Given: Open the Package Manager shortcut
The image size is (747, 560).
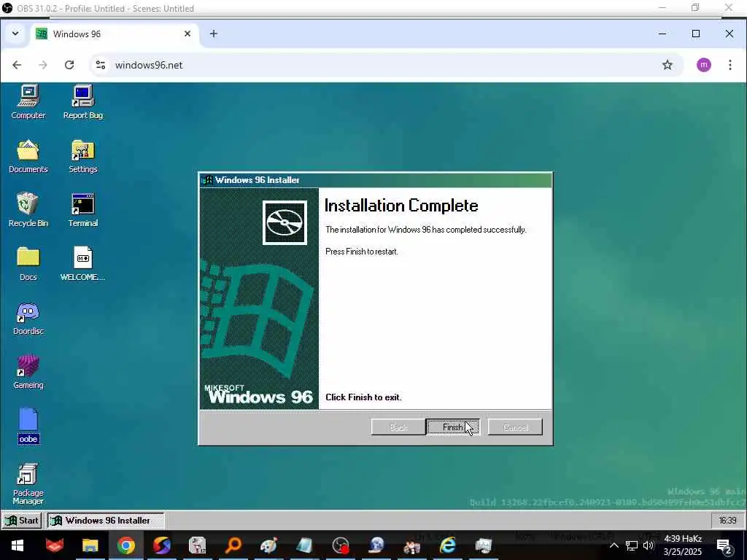Looking at the screenshot, I should (28, 484).
